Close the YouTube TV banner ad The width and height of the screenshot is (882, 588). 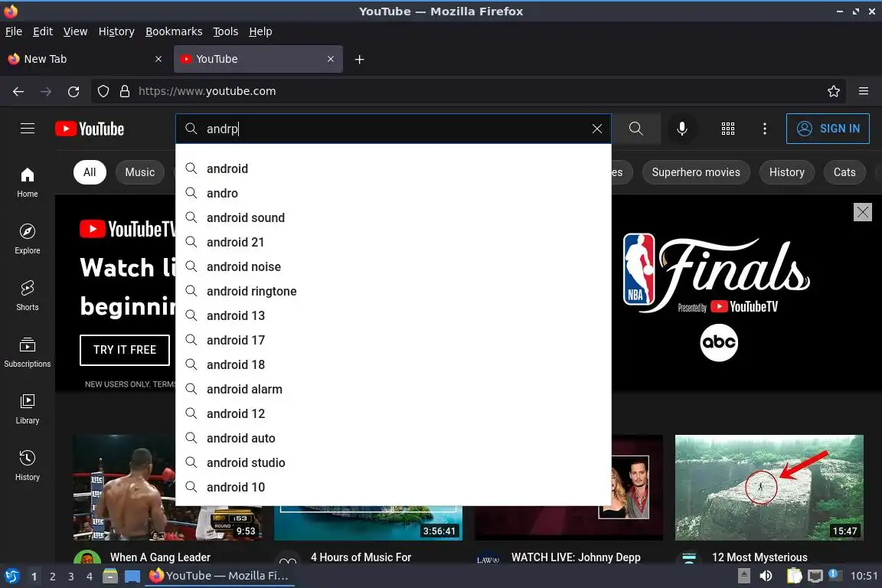(x=862, y=212)
